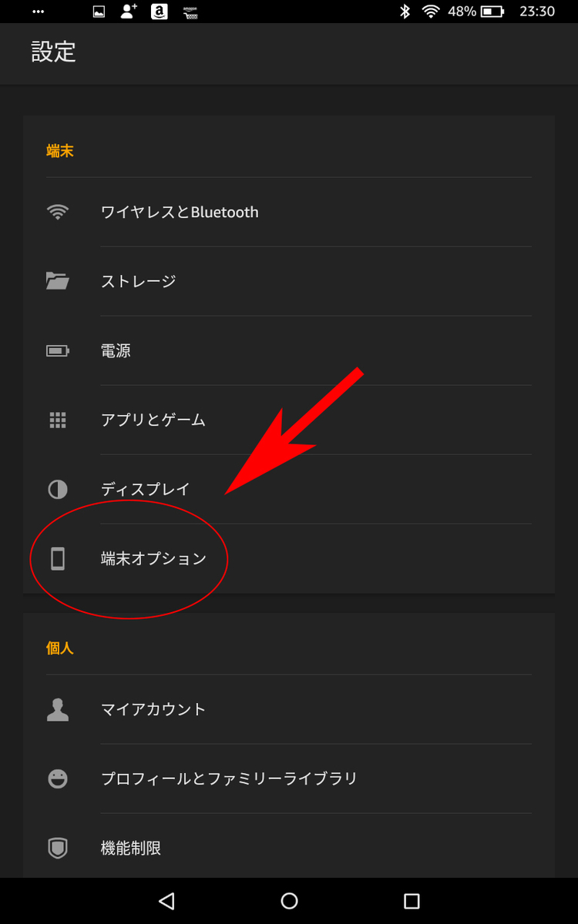This screenshot has width=578, height=924.
Task: Tap the Back navigation triangle
Action: [x=166, y=901]
